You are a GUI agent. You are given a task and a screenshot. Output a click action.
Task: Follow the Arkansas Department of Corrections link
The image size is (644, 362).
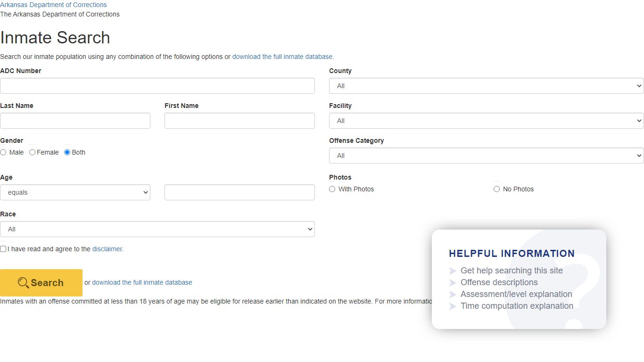click(x=53, y=5)
